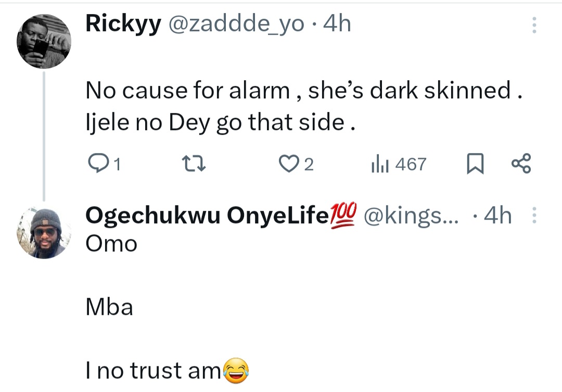Bookmark Rickyy's tweet

coord(475,165)
